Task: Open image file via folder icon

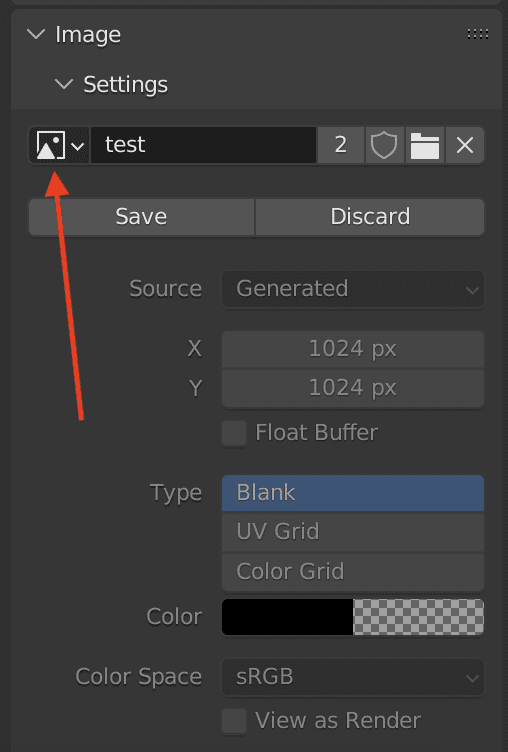Action: tap(425, 145)
